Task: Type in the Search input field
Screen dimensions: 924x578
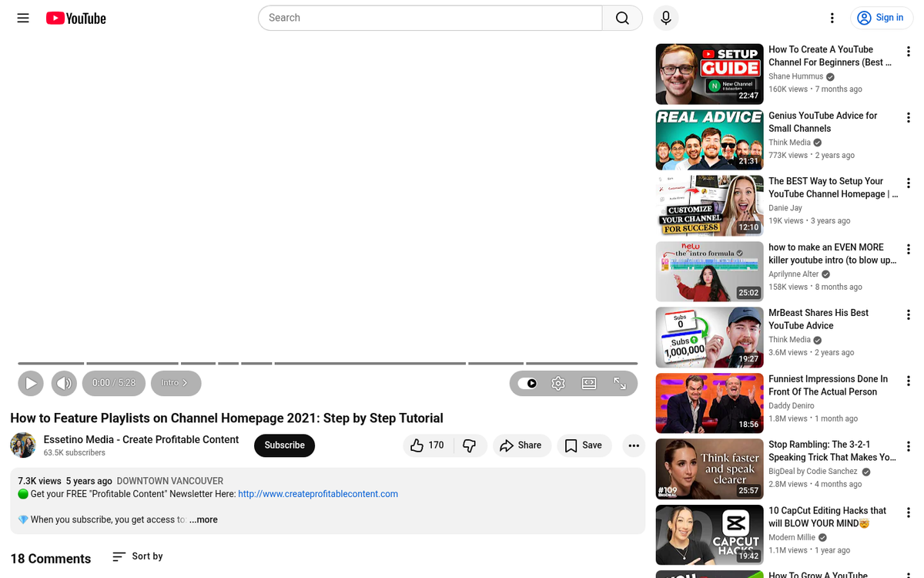Action: point(431,18)
